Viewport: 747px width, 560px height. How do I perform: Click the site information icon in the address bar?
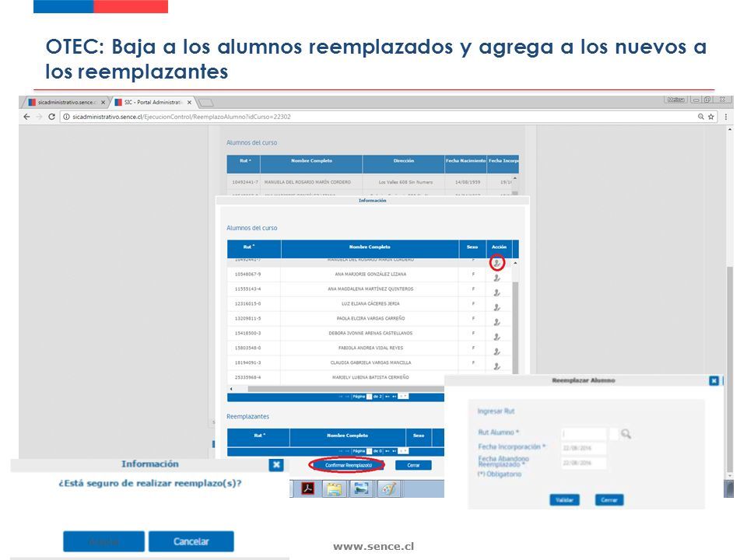(67, 117)
